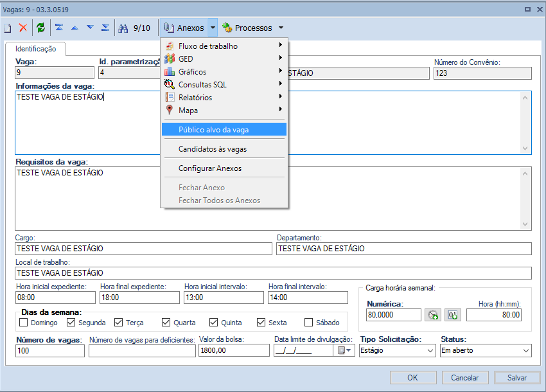
Task: Switch to the Identificação tab
Action: coord(35,49)
